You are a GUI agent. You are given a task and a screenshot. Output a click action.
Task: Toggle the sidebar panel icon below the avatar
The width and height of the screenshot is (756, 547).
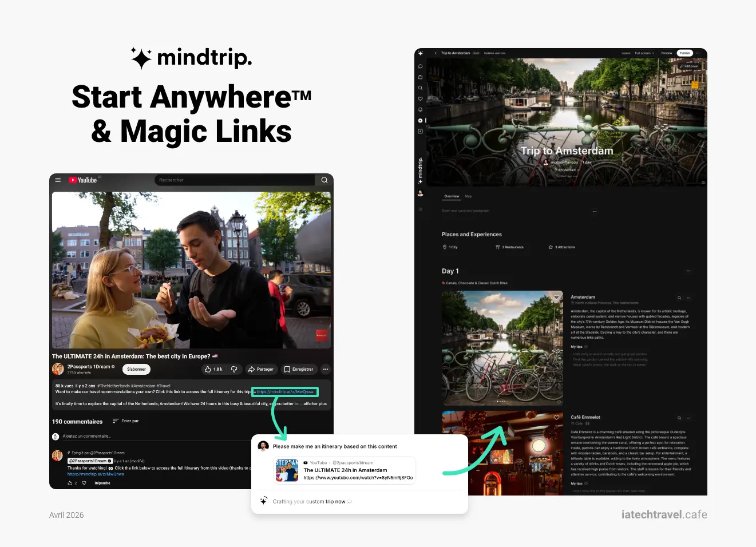click(420, 209)
